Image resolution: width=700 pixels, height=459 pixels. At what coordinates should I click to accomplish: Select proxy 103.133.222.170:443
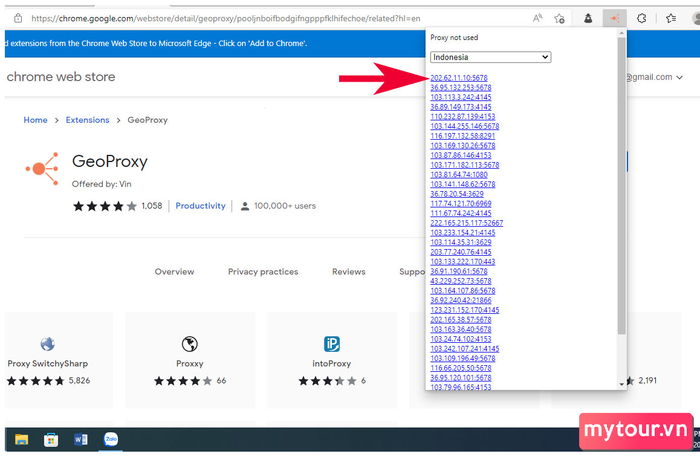click(x=462, y=262)
